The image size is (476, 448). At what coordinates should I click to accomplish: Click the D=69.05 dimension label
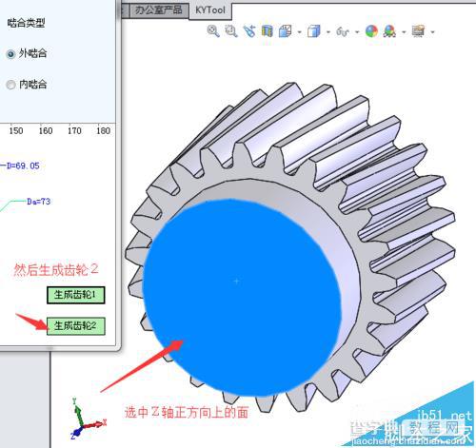click(x=23, y=166)
